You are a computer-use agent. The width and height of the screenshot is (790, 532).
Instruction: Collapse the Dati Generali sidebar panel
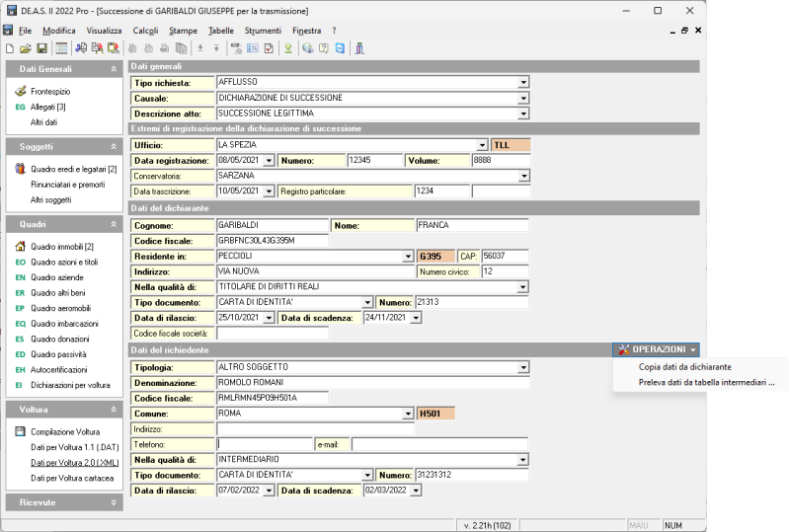[x=114, y=69]
